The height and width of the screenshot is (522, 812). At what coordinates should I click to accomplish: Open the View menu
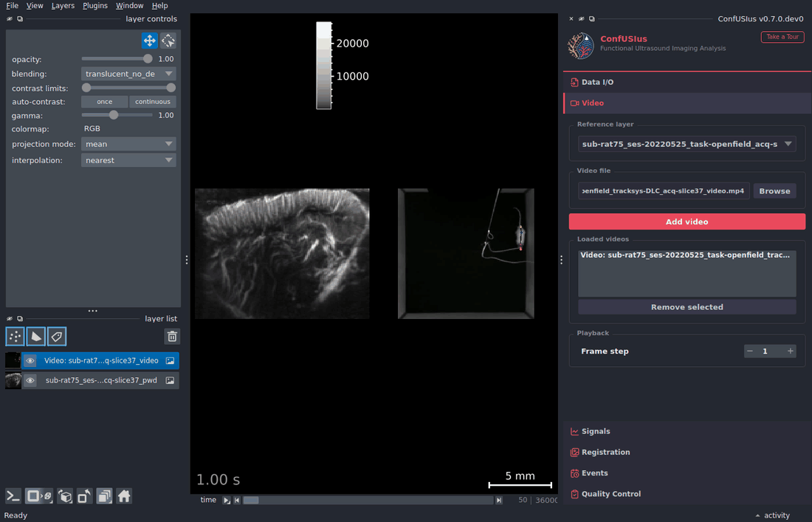tap(35, 6)
